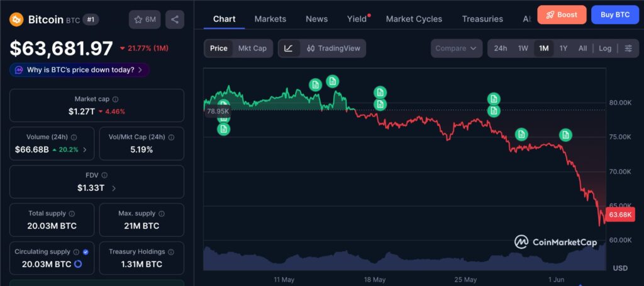Toggle Log scale on chart

point(605,49)
